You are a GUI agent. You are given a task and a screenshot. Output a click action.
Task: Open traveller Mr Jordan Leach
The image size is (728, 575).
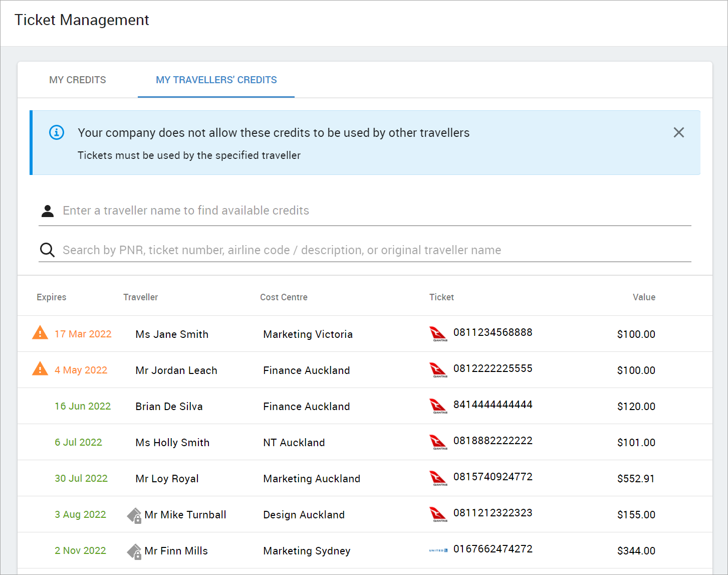(x=176, y=370)
